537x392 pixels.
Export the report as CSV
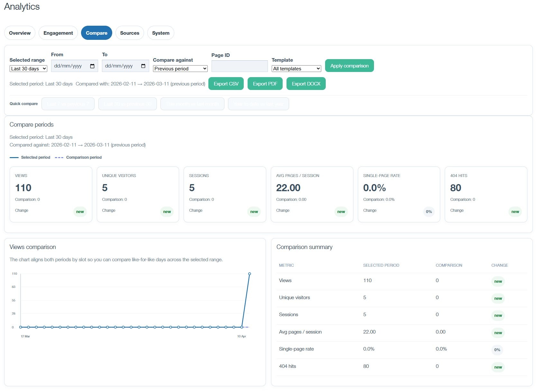226,84
